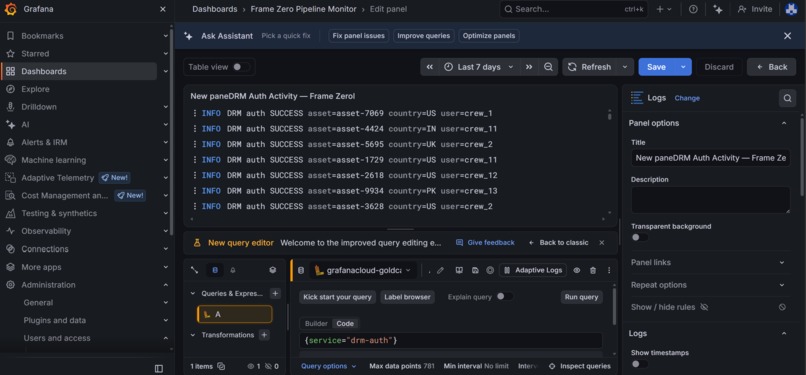Select query A in the list
Screen dimensions: 806x375
[x=234, y=314]
